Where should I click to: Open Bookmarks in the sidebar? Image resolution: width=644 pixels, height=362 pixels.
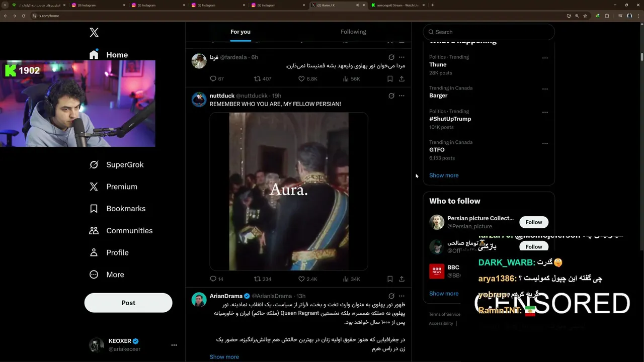pyautogui.click(x=117, y=209)
